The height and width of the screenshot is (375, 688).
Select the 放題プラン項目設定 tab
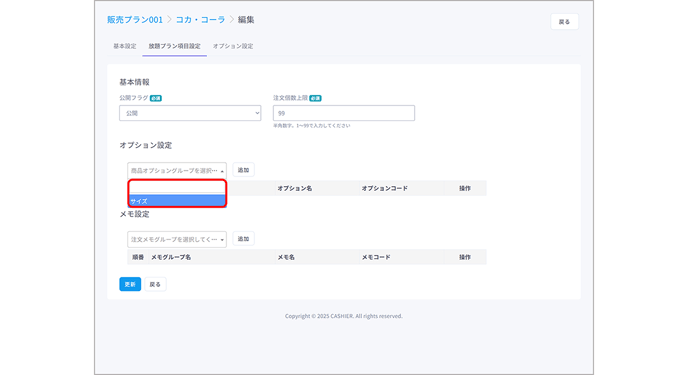(174, 46)
